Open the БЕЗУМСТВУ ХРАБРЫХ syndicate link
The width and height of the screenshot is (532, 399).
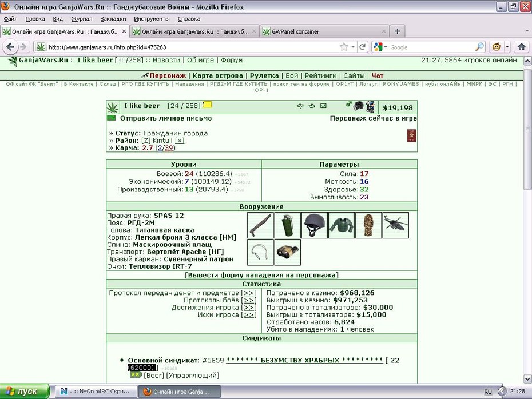coord(305,360)
